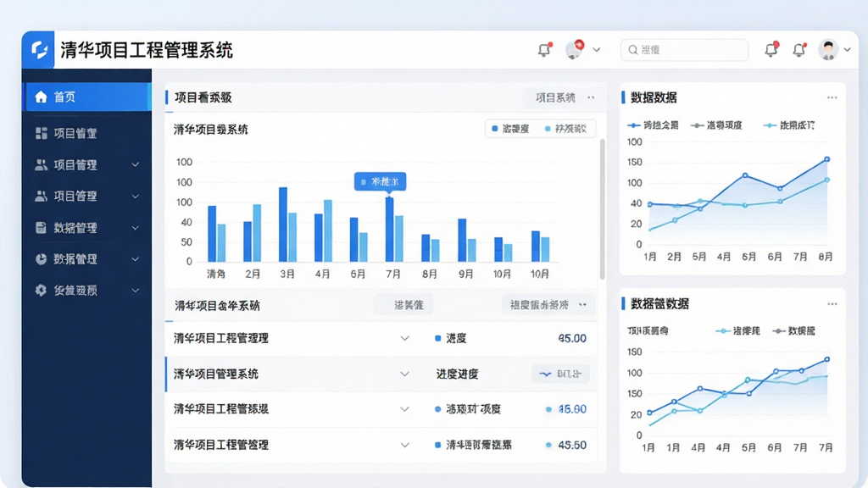Expand the chevron in the row showing 45.50

point(404,445)
